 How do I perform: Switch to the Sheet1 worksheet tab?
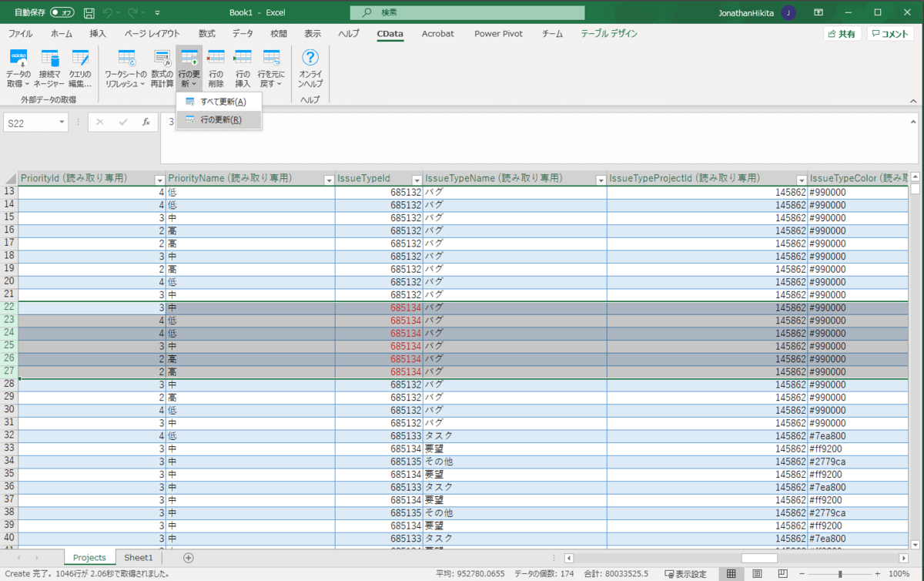[x=139, y=557]
